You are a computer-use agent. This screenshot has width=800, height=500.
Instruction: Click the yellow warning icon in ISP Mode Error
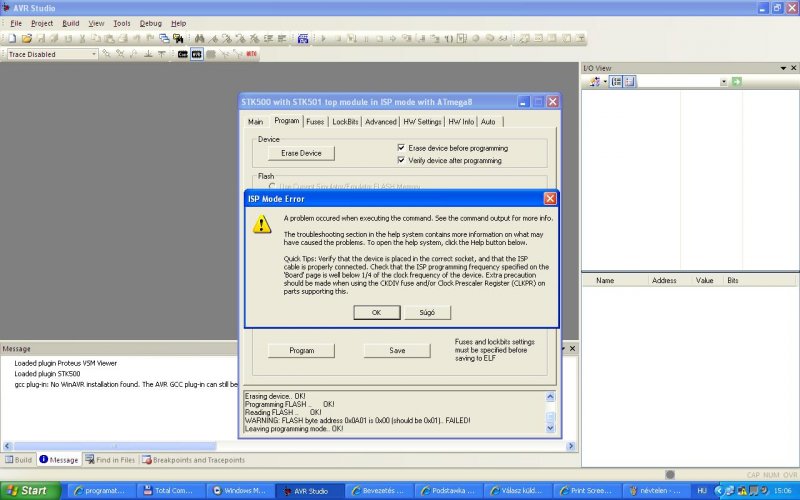(x=262, y=223)
